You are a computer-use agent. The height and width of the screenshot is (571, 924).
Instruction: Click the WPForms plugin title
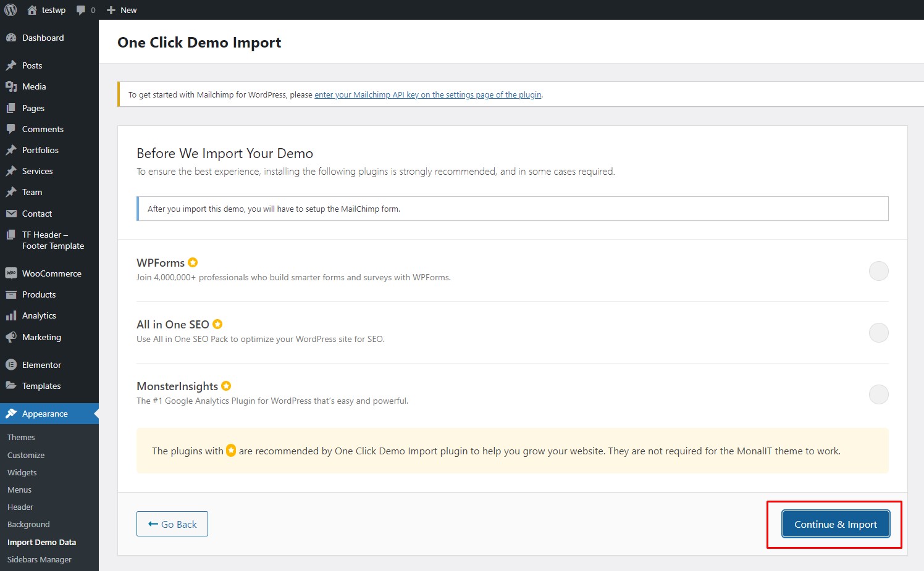[161, 263]
